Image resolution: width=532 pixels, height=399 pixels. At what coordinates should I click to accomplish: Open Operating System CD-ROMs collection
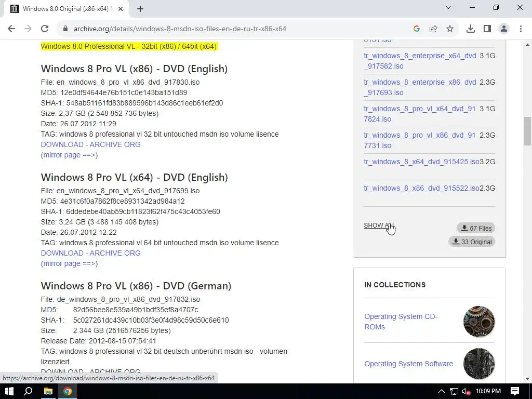coord(401,322)
